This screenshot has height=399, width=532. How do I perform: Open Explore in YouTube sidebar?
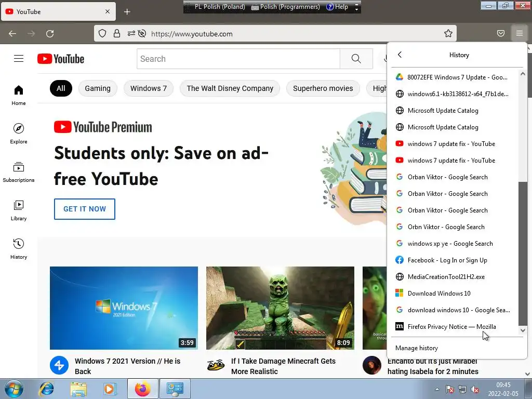click(19, 134)
